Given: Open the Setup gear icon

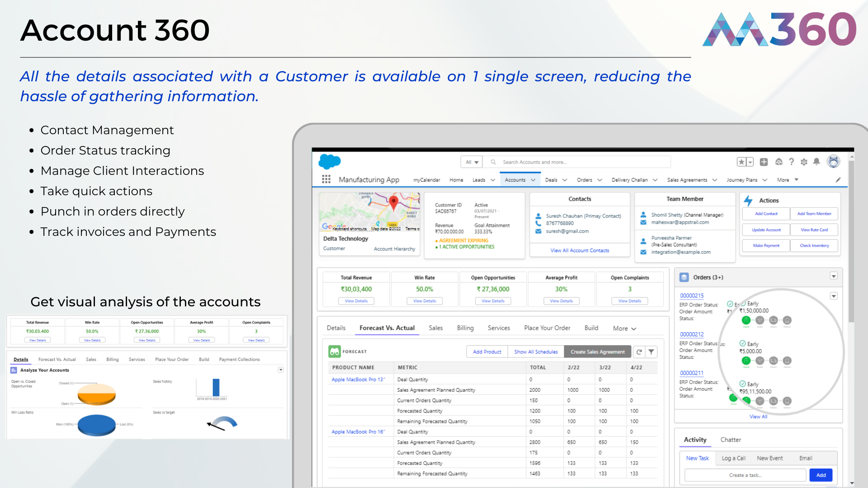Looking at the screenshot, I should pyautogui.click(x=804, y=162).
